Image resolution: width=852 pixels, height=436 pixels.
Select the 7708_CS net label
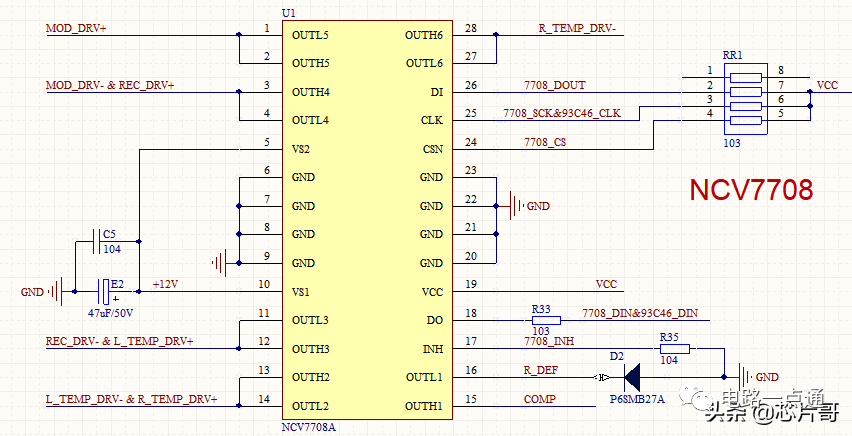(545, 142)
